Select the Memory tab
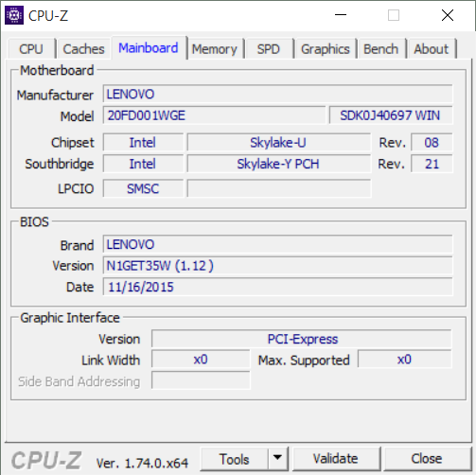The height and width of the screenshot is (475, 476). click(x=215, y=49)
